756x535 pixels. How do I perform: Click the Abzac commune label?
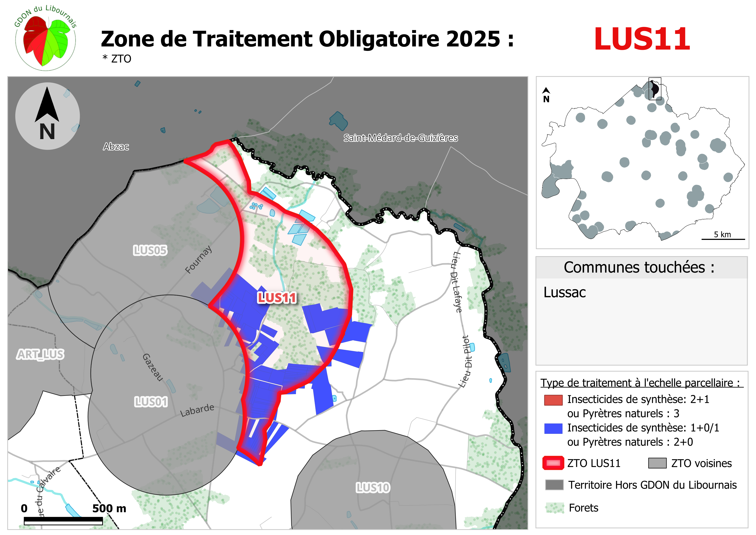[x=116, y=147]
